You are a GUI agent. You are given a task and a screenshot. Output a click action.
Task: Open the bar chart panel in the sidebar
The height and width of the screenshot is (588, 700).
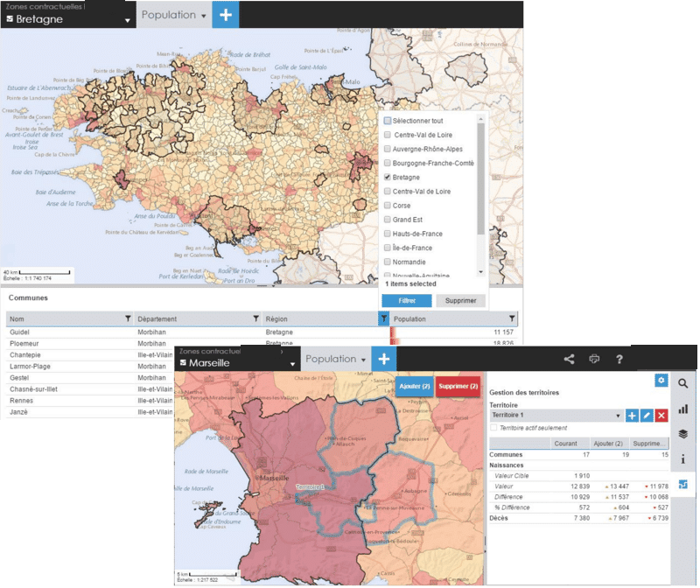(x=683, y=409)
